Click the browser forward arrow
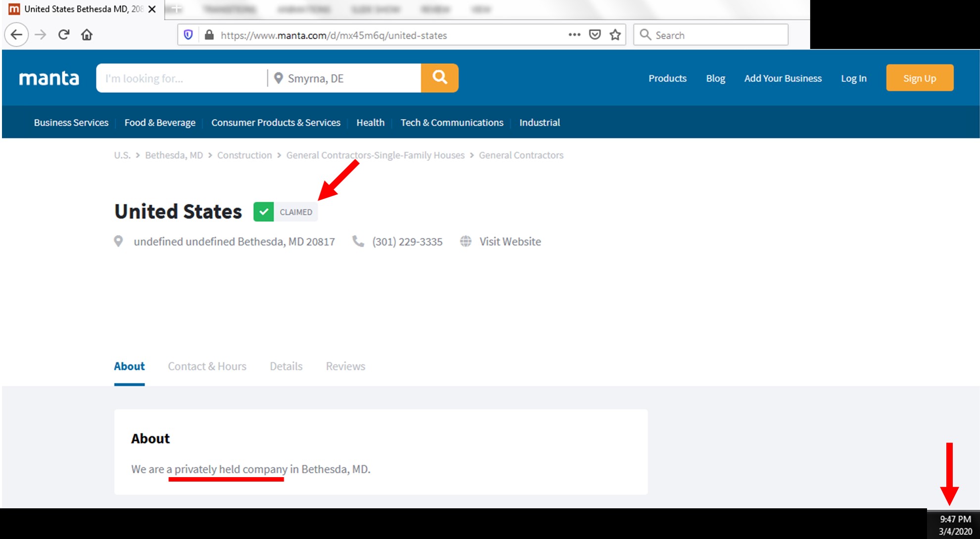 click(41, 35)
